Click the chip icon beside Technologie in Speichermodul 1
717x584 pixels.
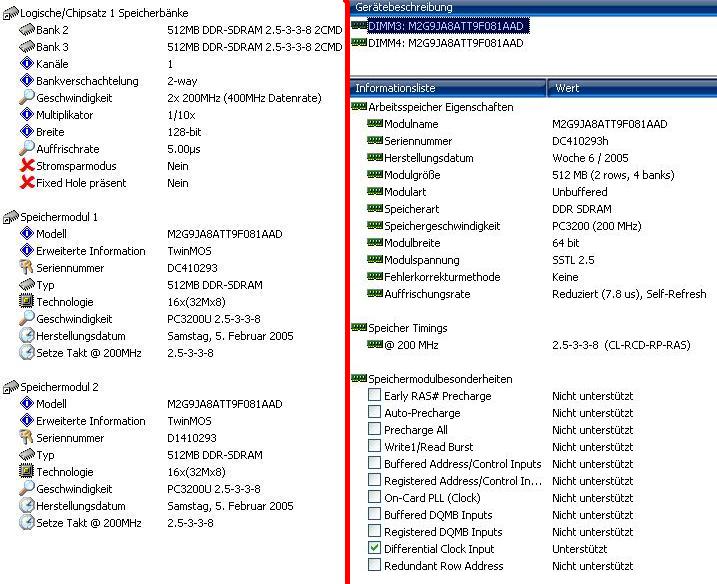[x=27, y=301]
